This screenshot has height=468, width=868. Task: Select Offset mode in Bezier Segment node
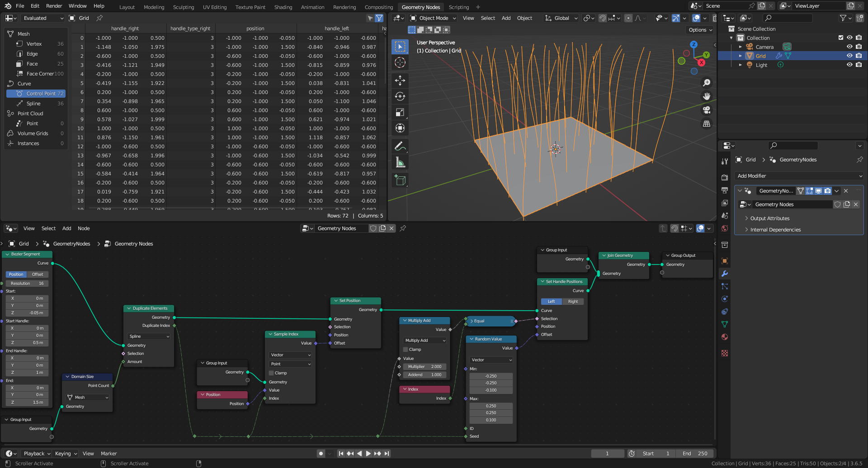38,274
